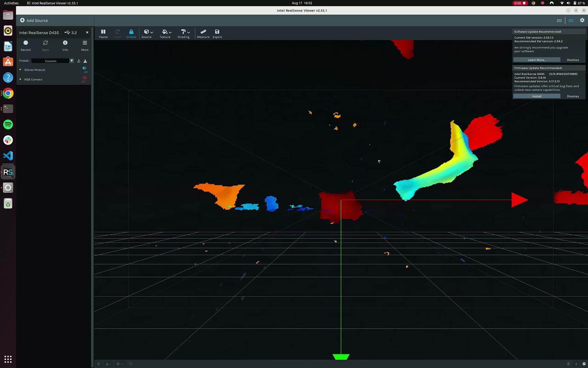
Task: Install the recommended firmware update
Action: click(x=537, y=96)
